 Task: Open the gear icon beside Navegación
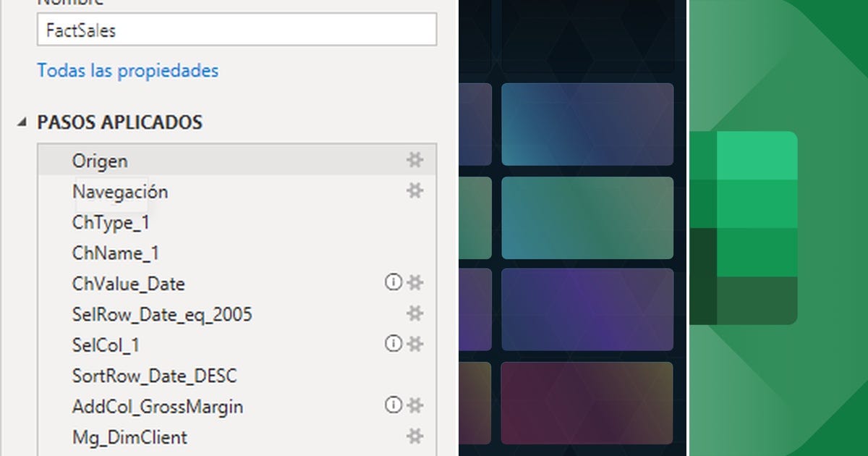414,191
